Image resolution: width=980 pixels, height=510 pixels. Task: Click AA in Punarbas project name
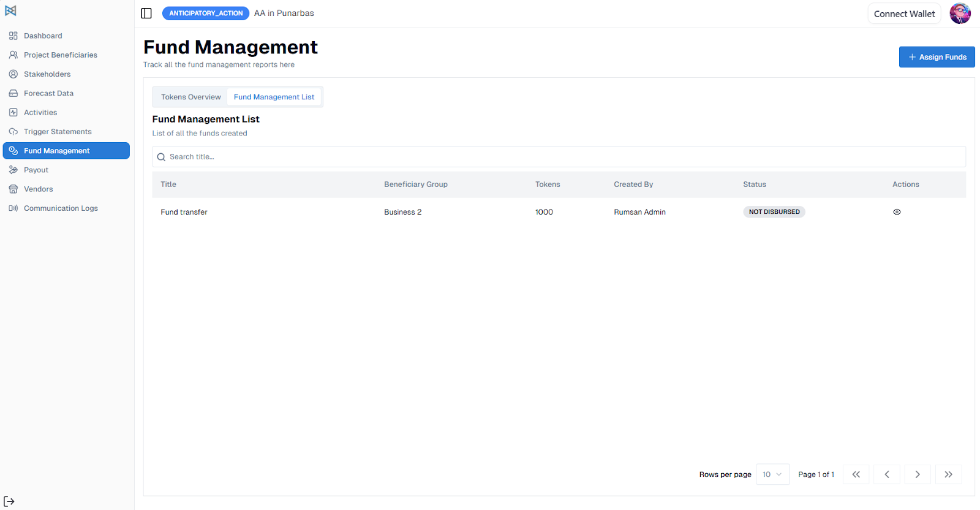tap(284, 13)
